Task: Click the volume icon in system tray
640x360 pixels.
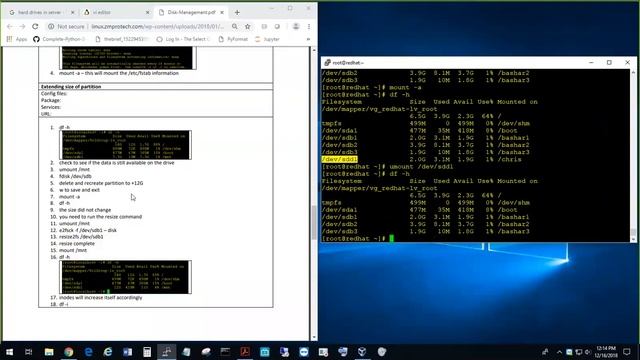Action: 588,352
